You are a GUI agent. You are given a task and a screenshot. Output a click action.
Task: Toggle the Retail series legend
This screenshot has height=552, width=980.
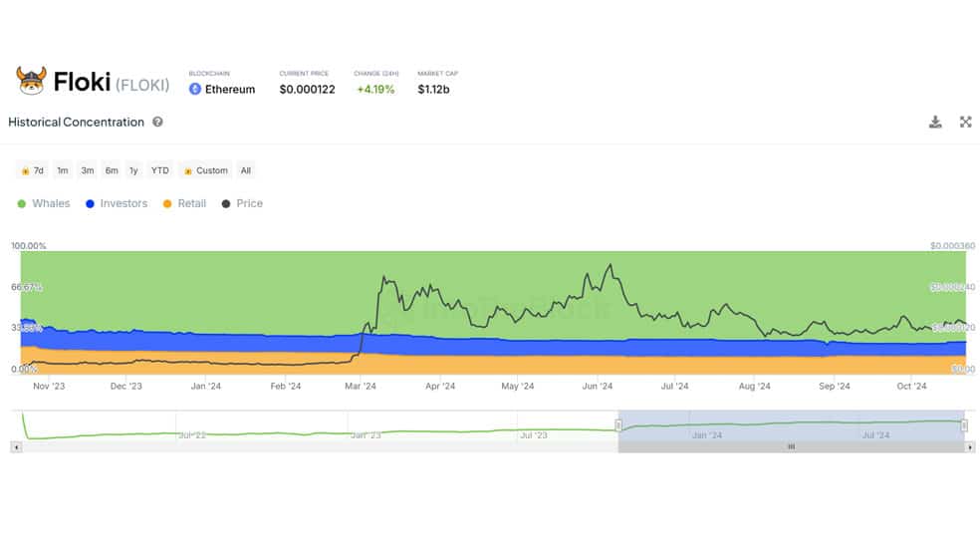pyautogui.click(x=184, y=204)
